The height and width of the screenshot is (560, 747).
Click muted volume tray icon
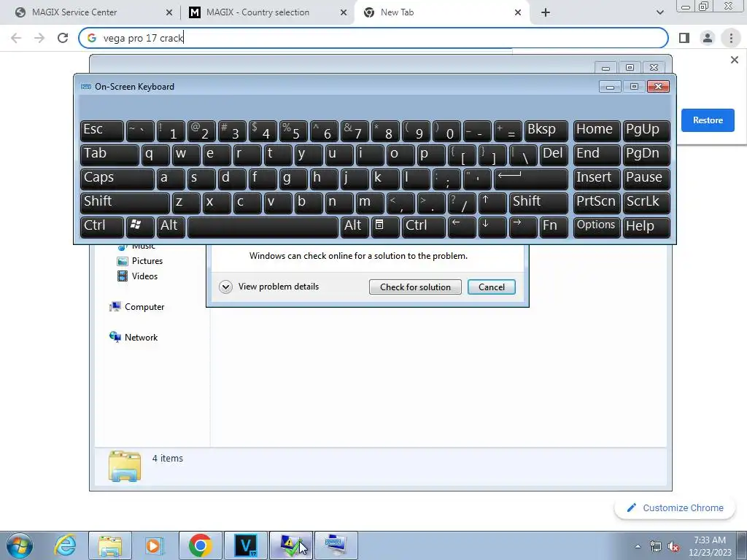click(x=673, y=546)
